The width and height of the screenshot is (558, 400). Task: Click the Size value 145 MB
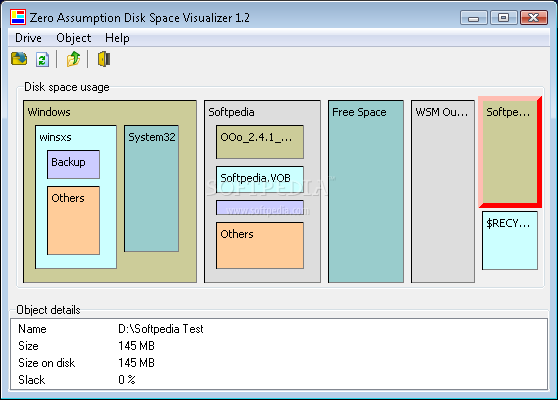136,346
